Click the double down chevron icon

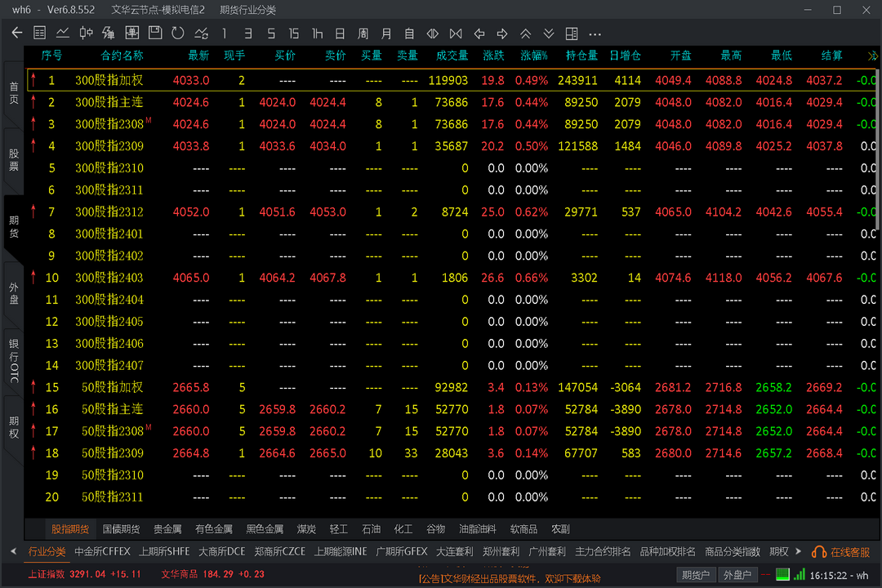[x=549, y=33]
